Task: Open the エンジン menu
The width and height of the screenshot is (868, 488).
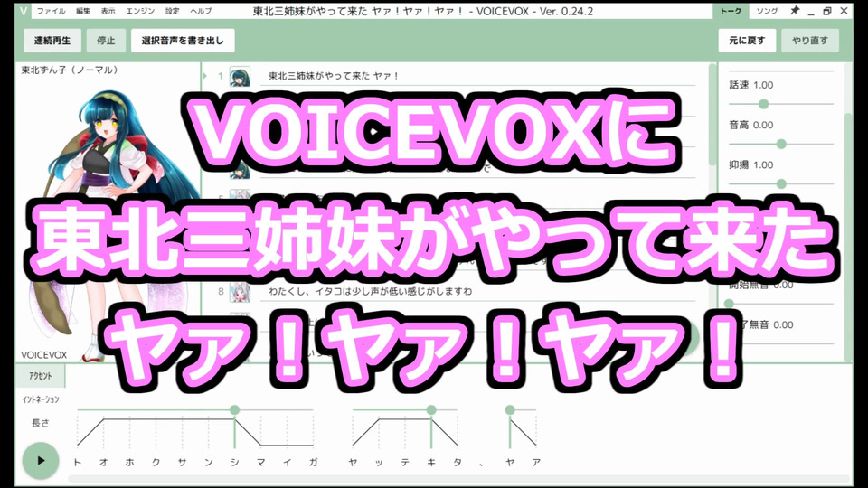Action: point(140,11)
